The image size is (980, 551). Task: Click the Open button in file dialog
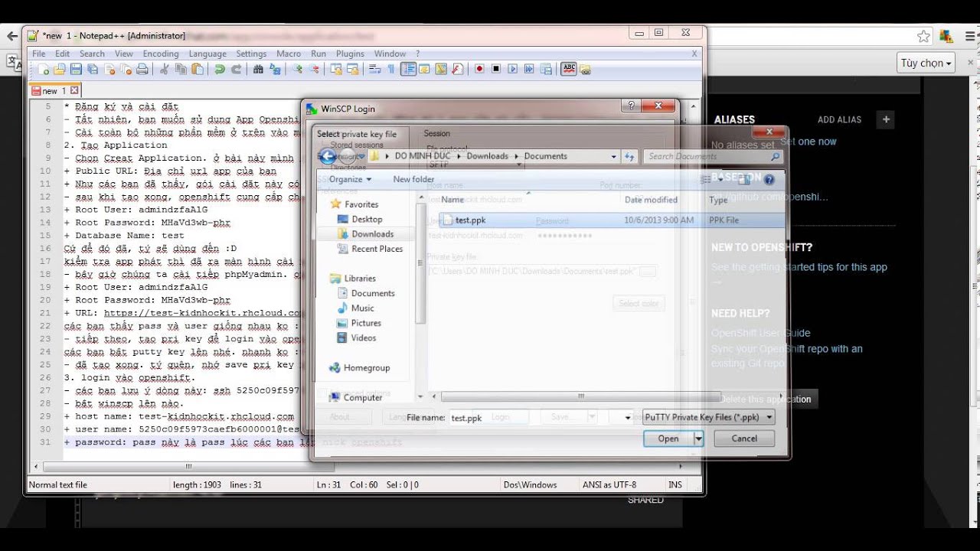pyautogui.click(x=668, y=439)
